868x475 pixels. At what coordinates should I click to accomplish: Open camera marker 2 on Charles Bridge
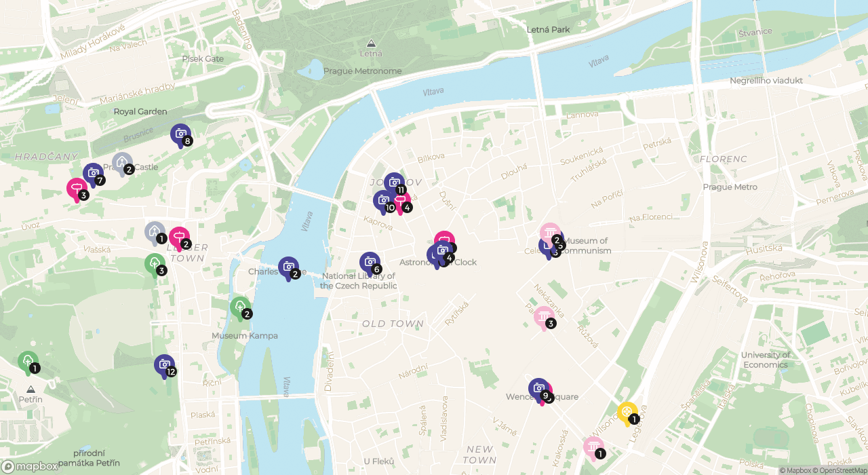tap(288, 268)
